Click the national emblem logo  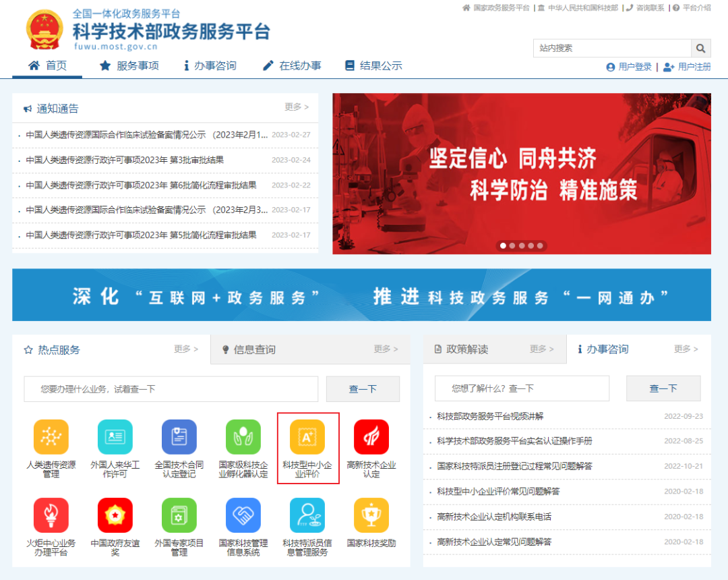(x=44, y=30)
